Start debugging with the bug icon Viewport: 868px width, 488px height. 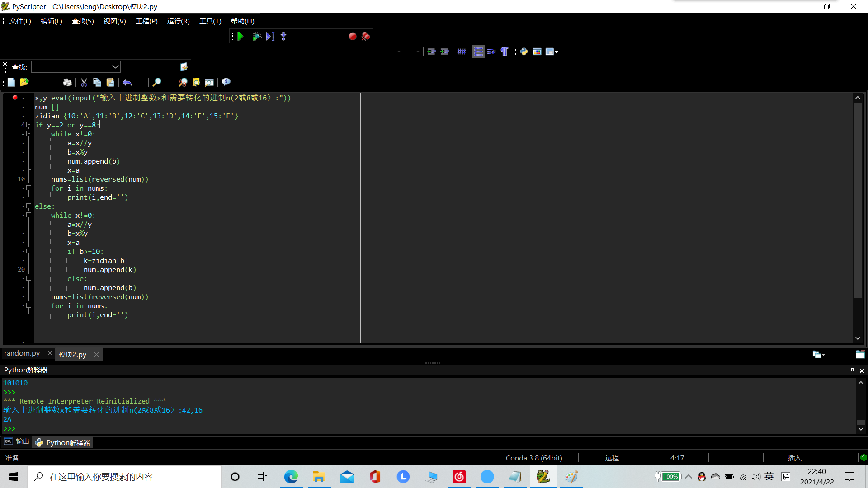pos(256,36)
